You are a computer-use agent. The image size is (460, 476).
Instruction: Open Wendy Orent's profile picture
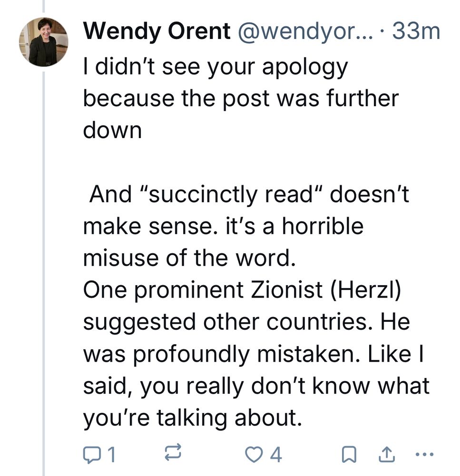click(x=44, y=42)
